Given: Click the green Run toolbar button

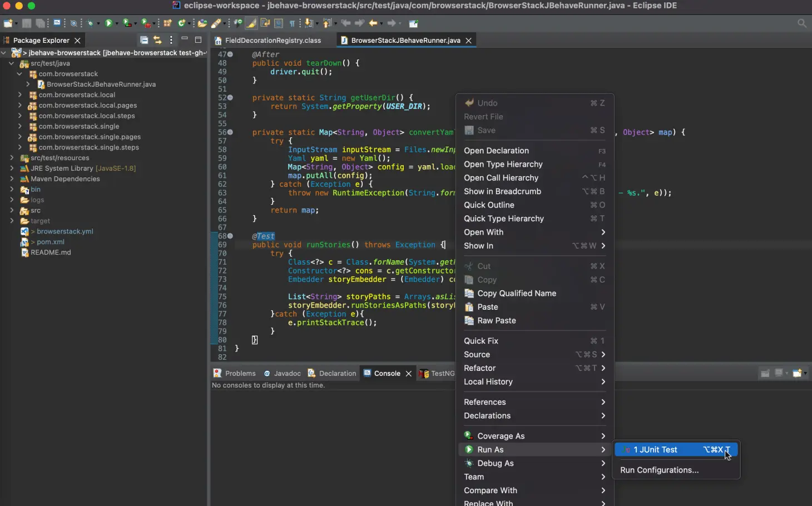Looking at the screenshot, I should coord(108,23).
